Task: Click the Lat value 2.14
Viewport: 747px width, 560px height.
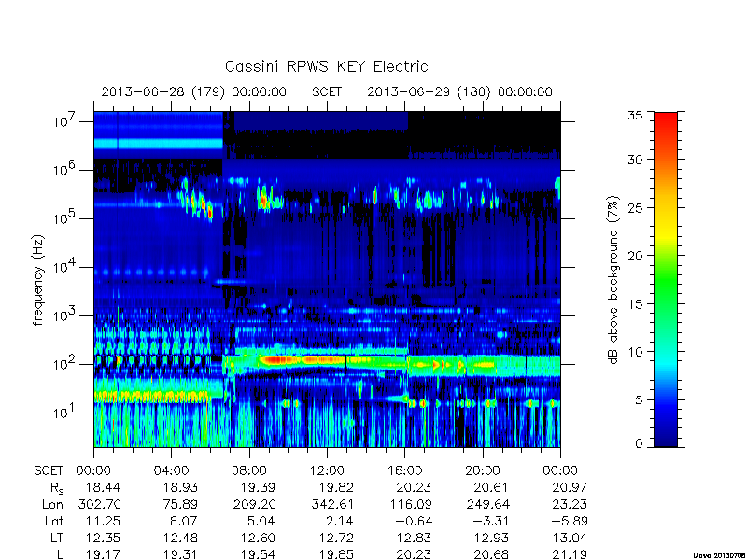Action: click(x=339, y=522)
